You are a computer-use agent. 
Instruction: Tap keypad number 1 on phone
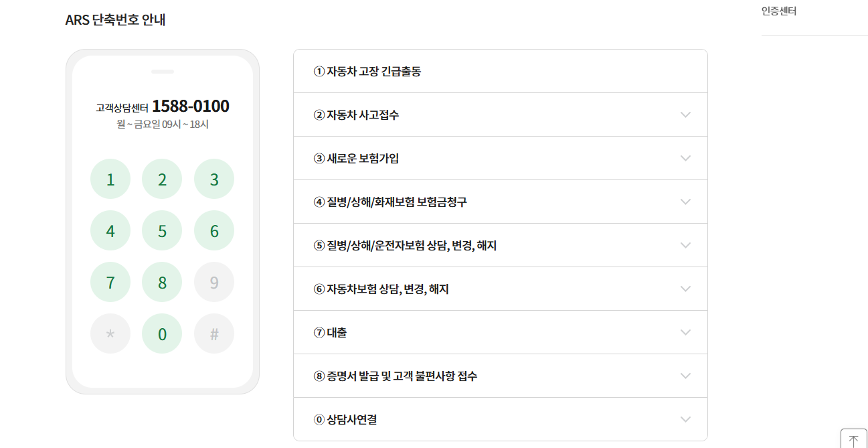click(110, 179)
